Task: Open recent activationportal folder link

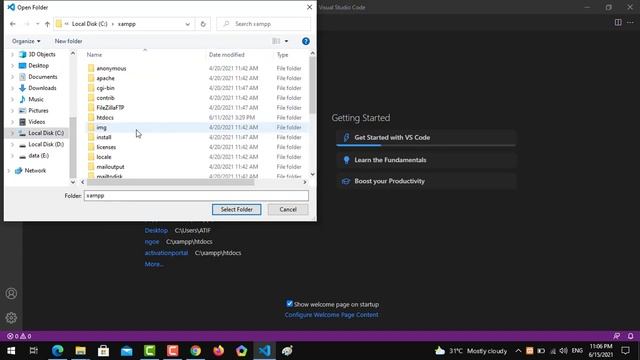Action: click(x=166, y=253)
